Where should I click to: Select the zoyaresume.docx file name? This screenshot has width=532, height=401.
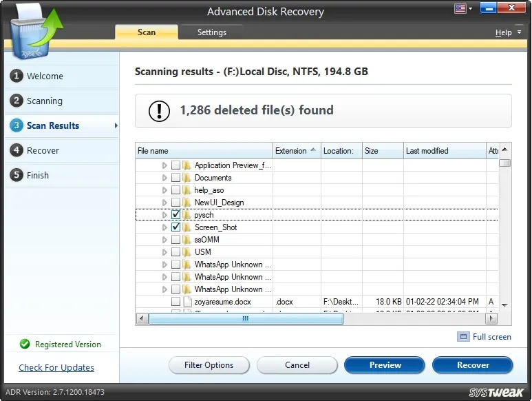[222, 302]
